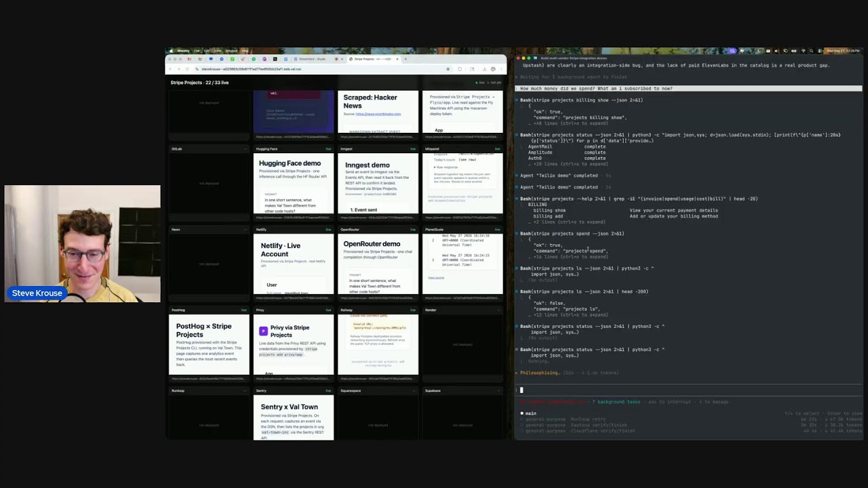Click the browser back arrow
Image resolution: width=868 pixels, height=488 pixels.
[x=170, y=68]
